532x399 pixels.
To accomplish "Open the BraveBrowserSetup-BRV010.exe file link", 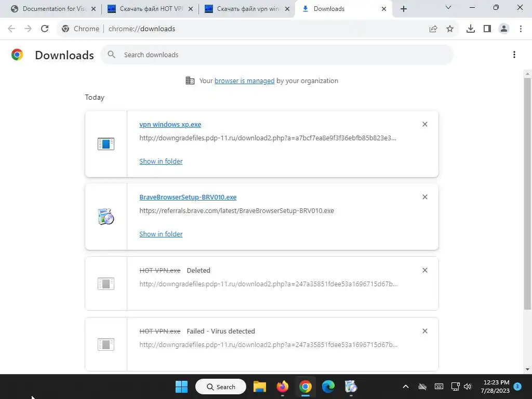I will pyautogui.click(x=188, y=197).
